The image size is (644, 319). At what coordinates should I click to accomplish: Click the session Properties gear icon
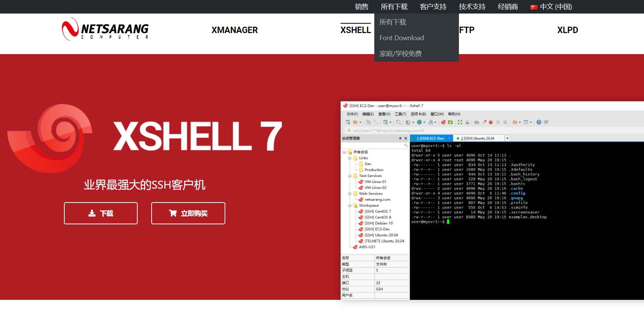[386, 122]
